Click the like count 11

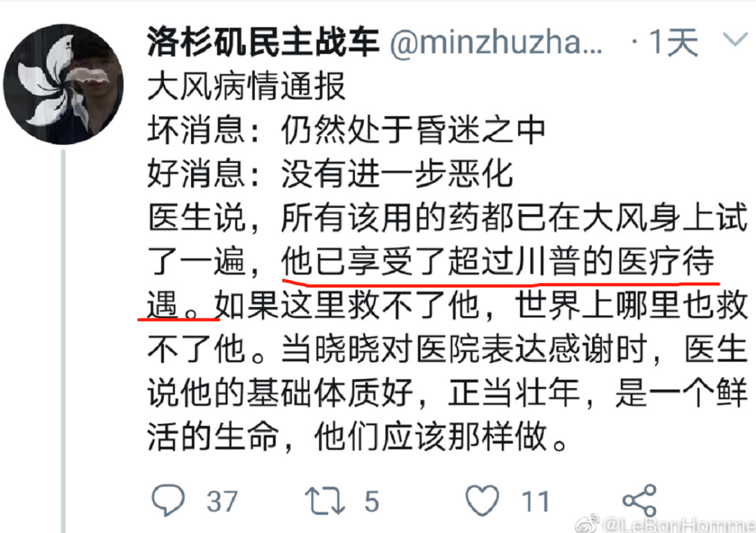(535, 502)
